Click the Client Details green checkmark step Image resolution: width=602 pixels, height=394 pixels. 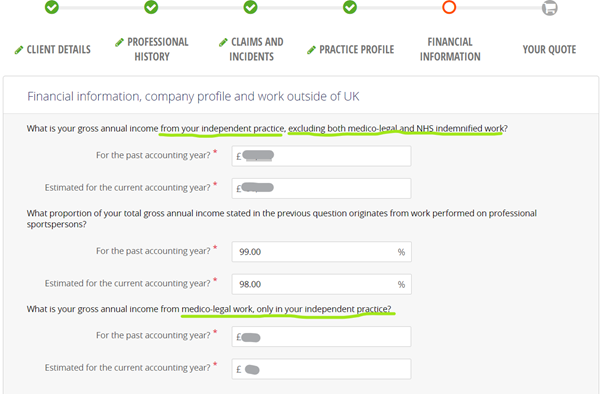[52, 7]
